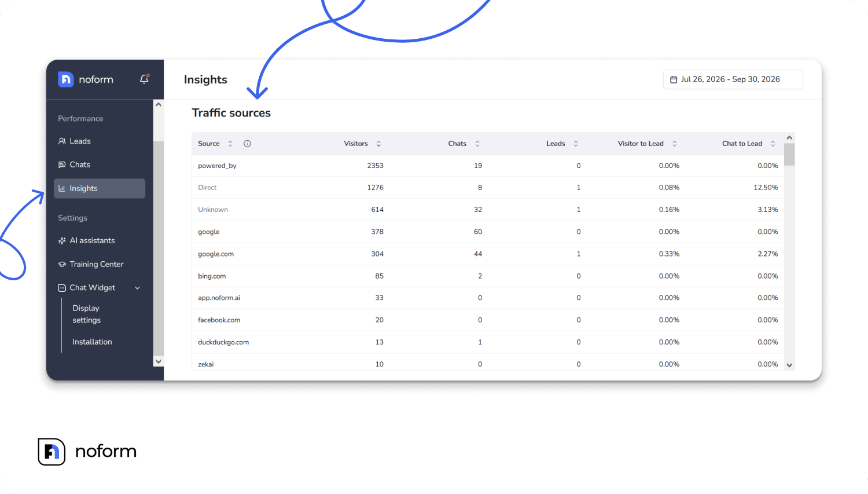Open the notifications bell
This screenshot has width=868, height=494.
pos(144,79)
